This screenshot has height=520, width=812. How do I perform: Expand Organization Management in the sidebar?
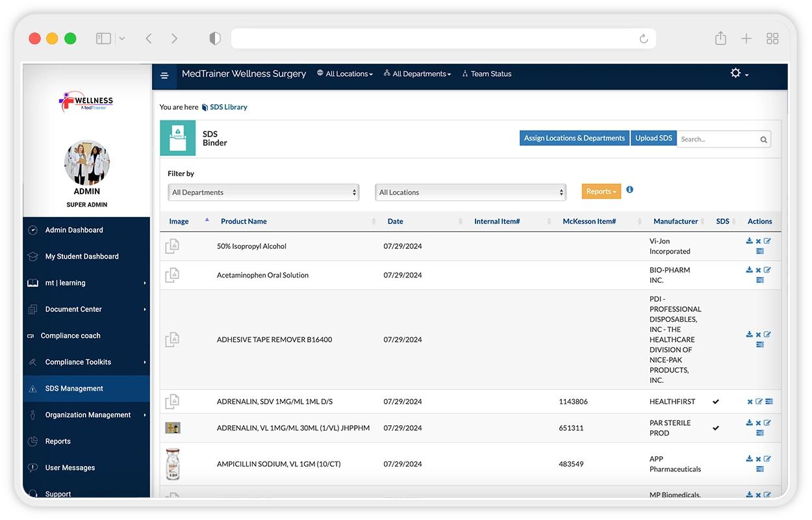[86, 415]
